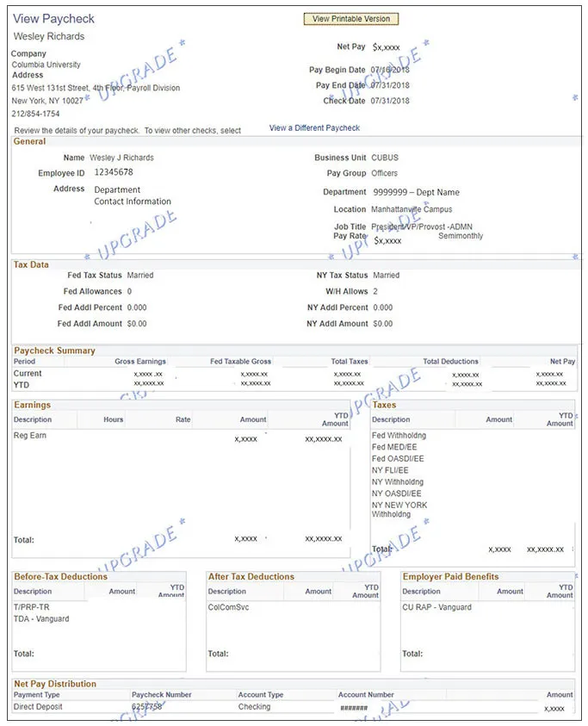This screenshot has height=726, width=588.
Task: Open the View a Different Paycheck link
Action: (x=314, y=127)
